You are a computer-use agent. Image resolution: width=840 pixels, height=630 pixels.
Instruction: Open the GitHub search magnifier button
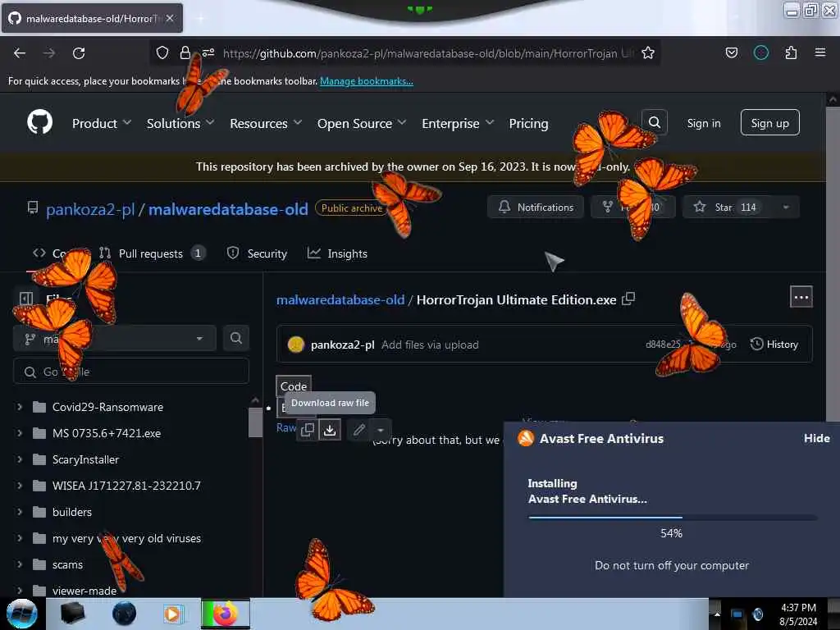tap(654, 122)
